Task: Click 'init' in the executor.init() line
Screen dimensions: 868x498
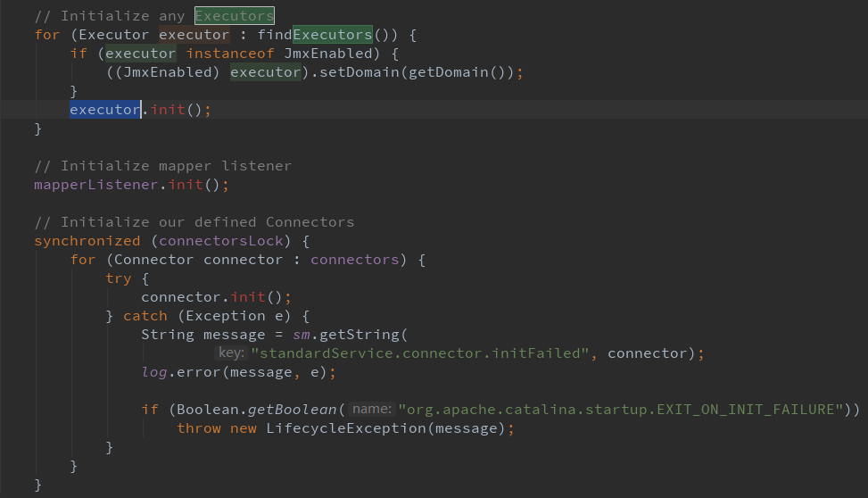Action: pos(168,109)
